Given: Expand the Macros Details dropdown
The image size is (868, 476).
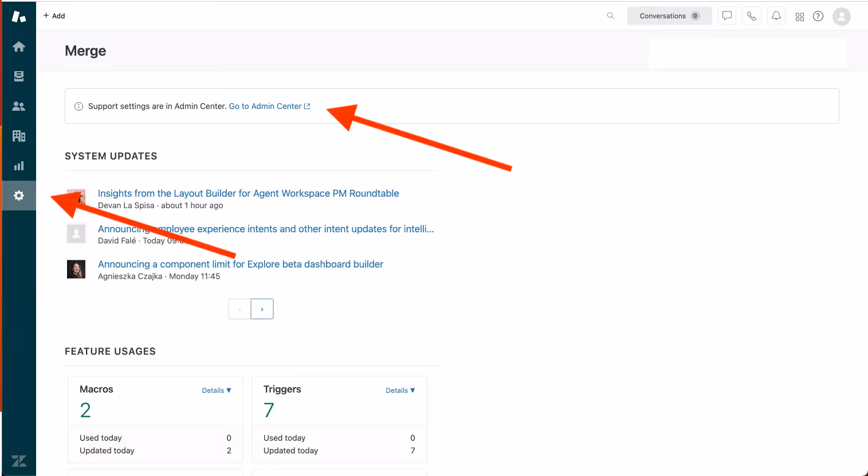Looking at the screenshot, I should pos(217,391).
